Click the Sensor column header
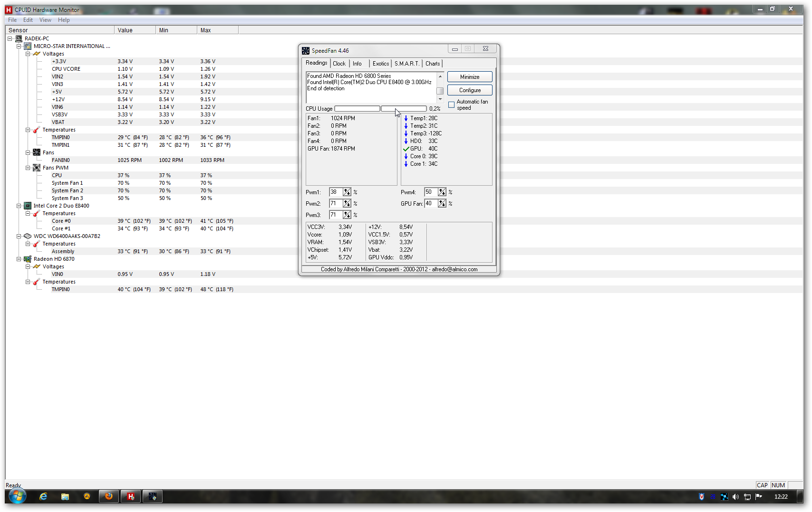 60,30
